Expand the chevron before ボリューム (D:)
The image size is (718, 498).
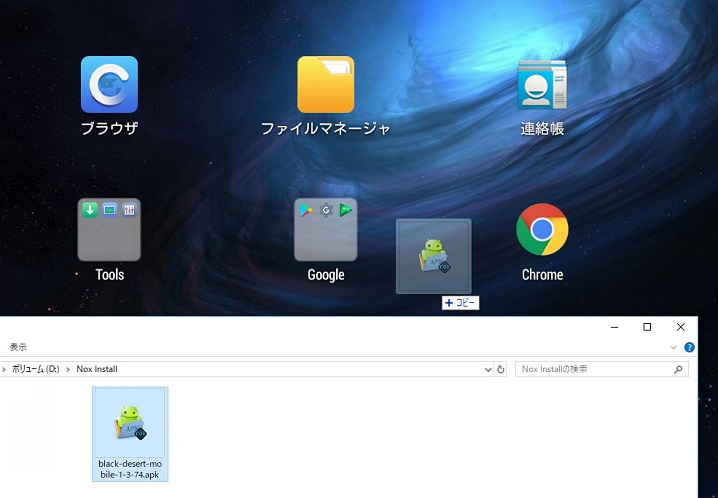[x=5, y=369]
